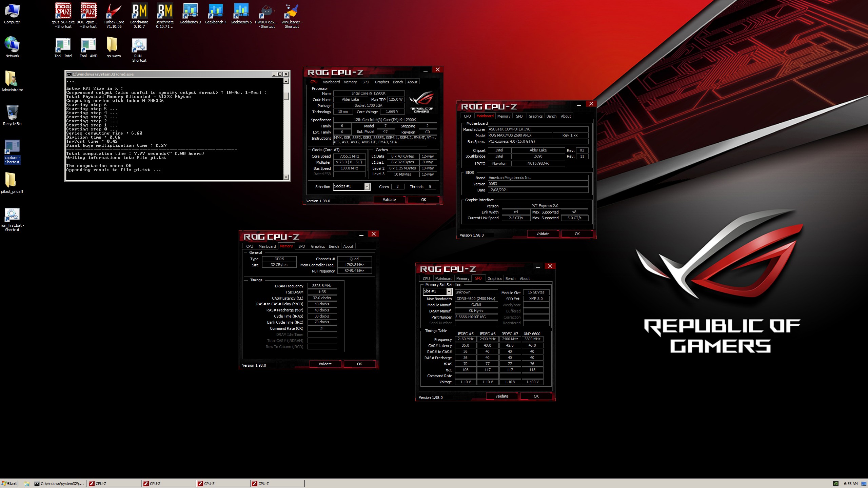This screenshot has width=868, height=488.
Task: Click the Module Manuf. value G.Skill
Action: point(476,305)
